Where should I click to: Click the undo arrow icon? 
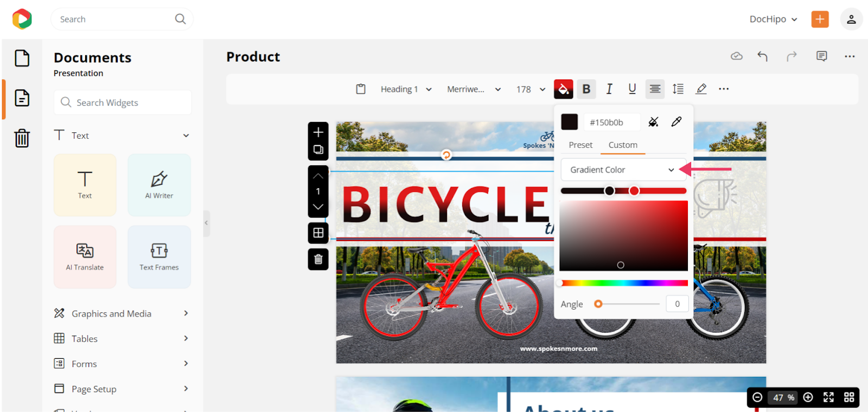(762, 56)
